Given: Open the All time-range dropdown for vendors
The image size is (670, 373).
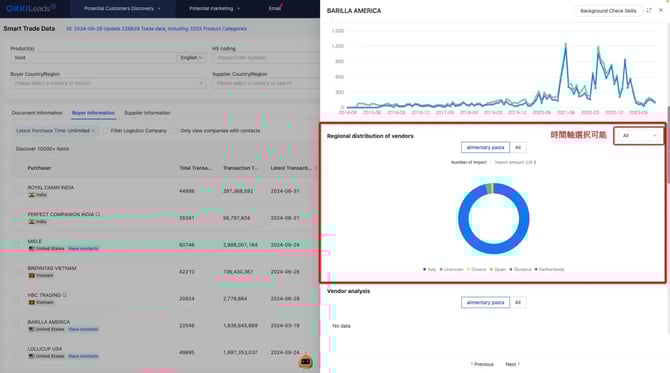Looking at the screenshot, I should coord(638,135).
